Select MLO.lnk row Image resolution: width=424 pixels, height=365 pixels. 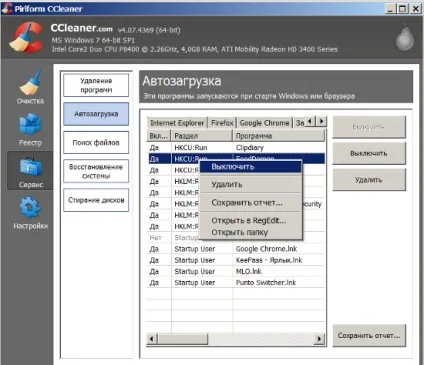(236, 272)
